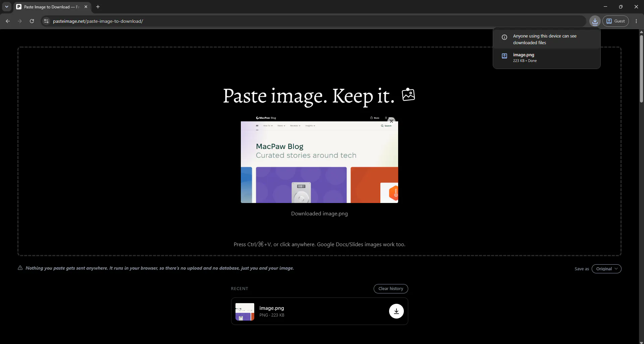
Task: Click the page vertical scrollbar thumb
Action: [641, 69]
